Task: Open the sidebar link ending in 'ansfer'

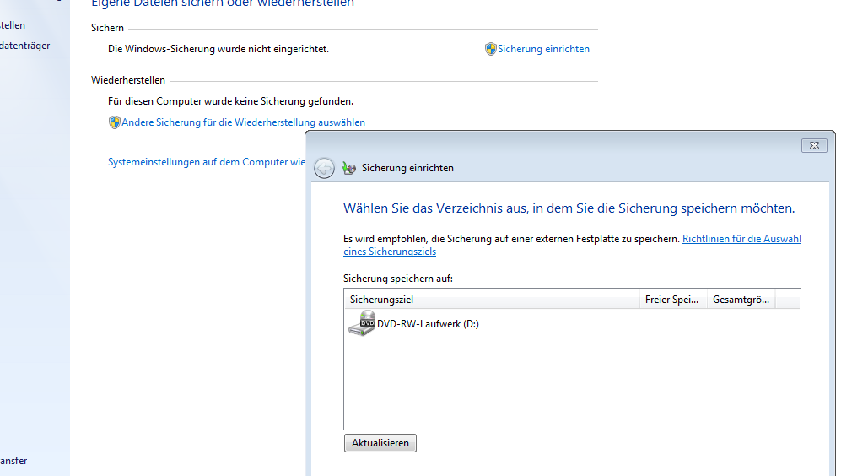Action: click(x=13, y=461)
